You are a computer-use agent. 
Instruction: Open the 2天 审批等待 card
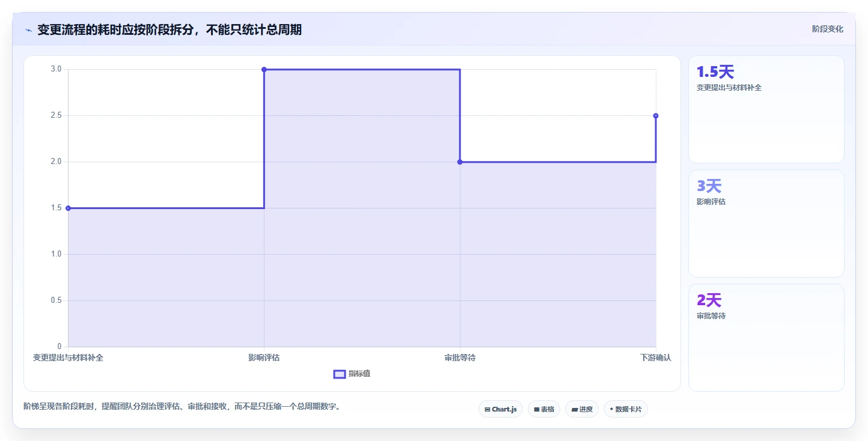(x=766, y=338)
